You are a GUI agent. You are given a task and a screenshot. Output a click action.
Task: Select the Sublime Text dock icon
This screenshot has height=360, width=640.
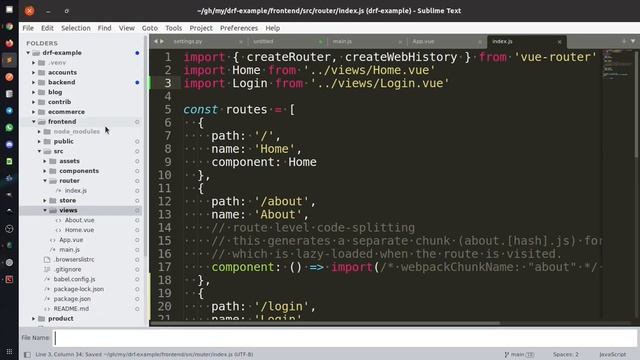9,60
